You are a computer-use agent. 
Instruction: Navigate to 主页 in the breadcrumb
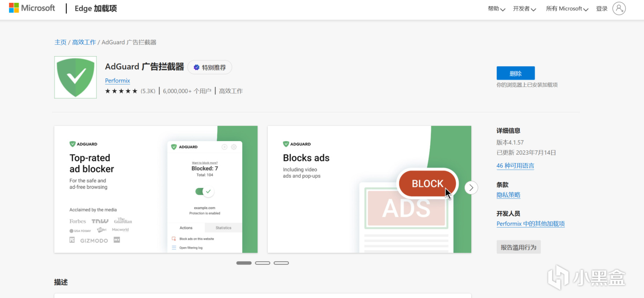pyautogui.click(x=60, y=42)
